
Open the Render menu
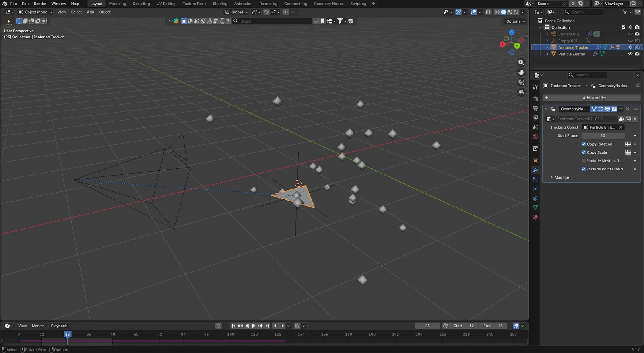pyautogui.click(x=40, y=4)
